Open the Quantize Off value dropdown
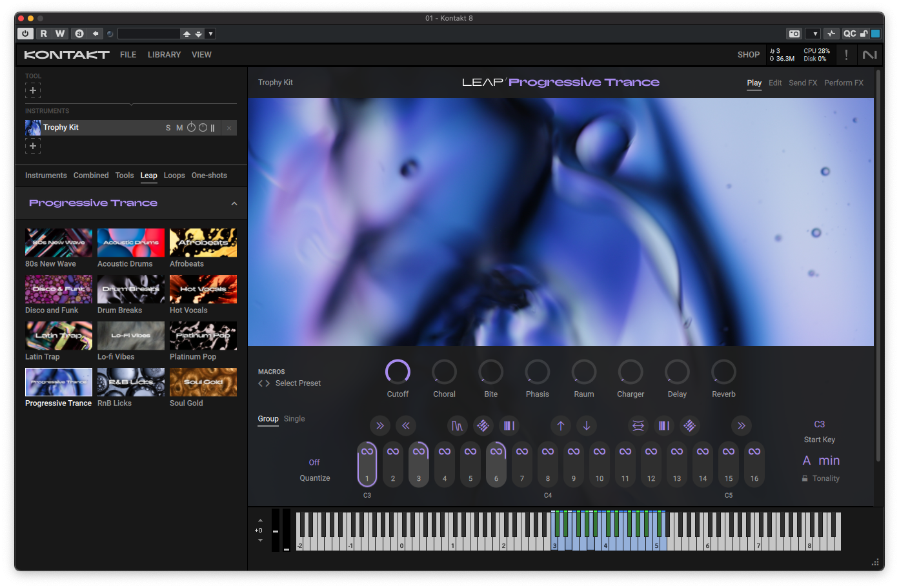The height and width of the screenshot is (588, 899). coord(314,463)
